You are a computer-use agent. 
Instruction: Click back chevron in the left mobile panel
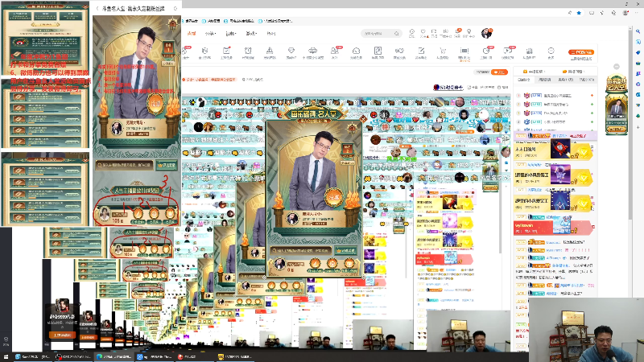[x=97, y=8]
